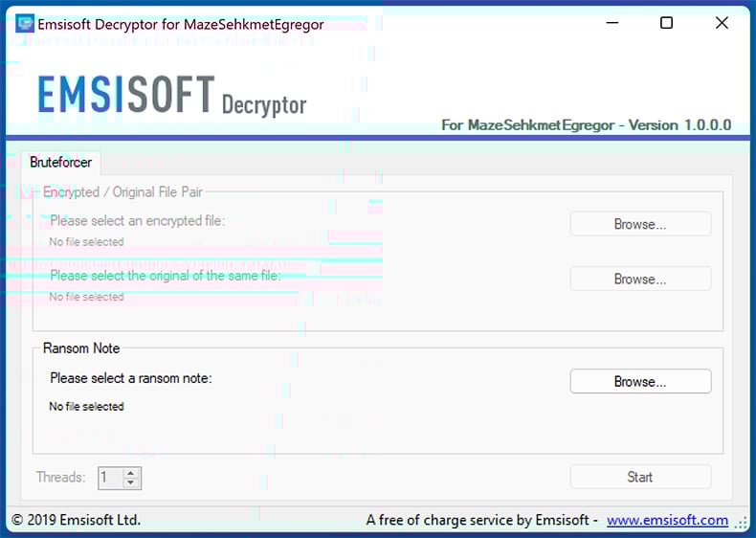The image size is (756, 538).
Task: Close the Emsisoft Decryptor window
Action: pos(722,23)
